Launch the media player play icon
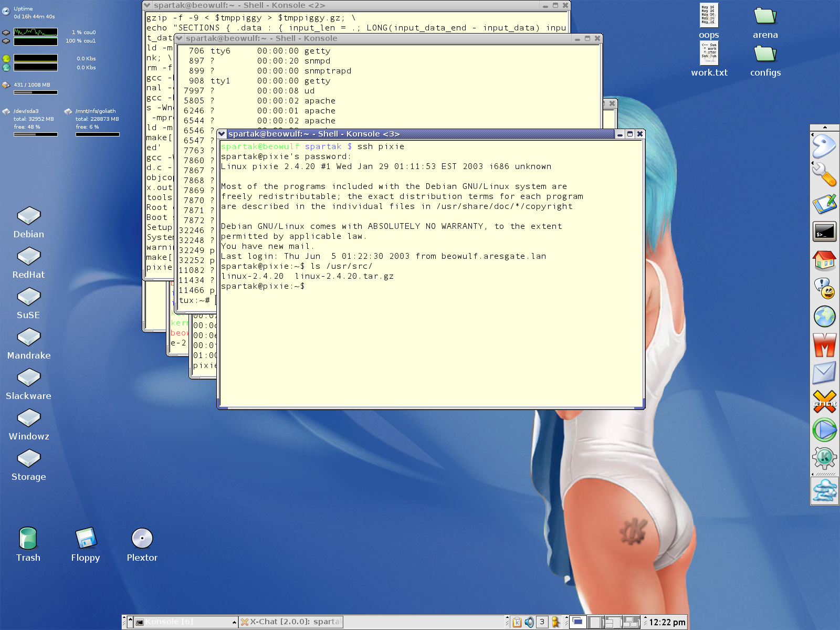 [x=824, y=430]
